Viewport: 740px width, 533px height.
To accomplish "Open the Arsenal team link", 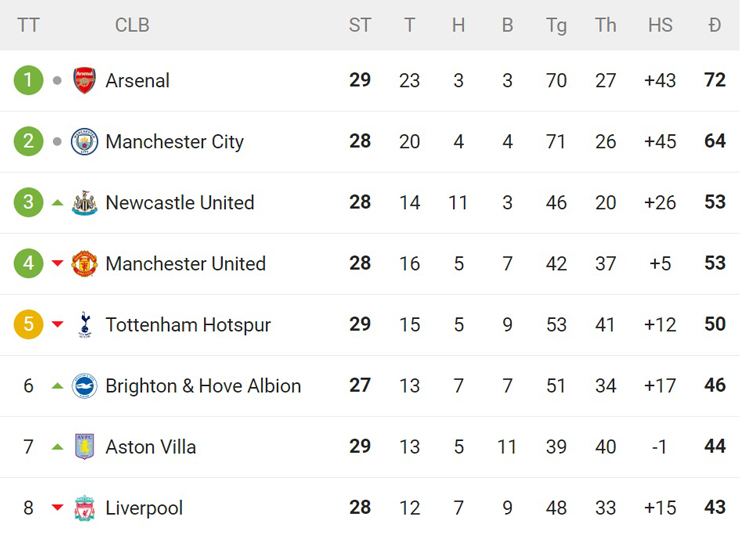I will (137, 81).
